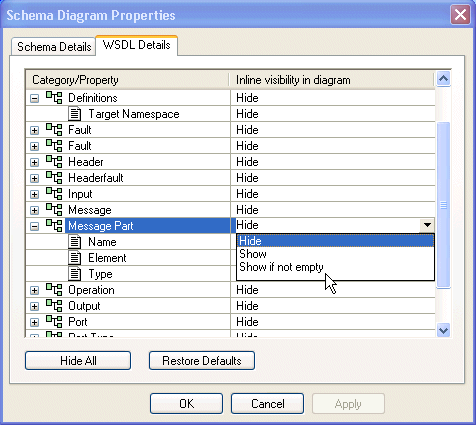
Task: Click the Headerfault category tree icon
Action: pyautogui.click(x=54, y=178)
